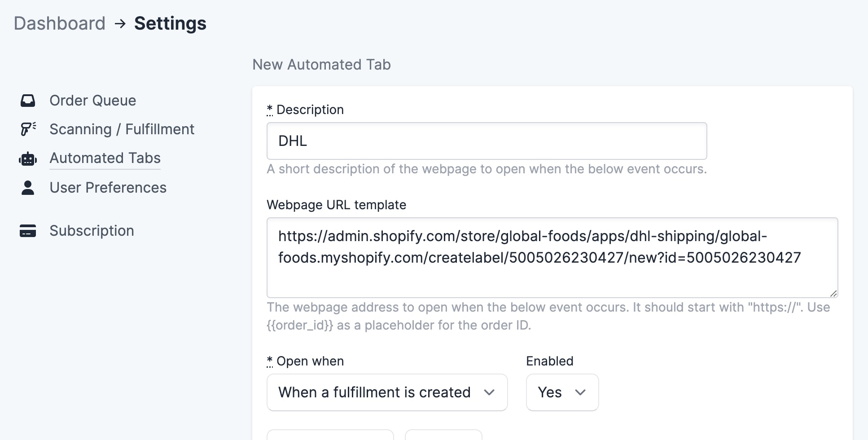Viewport: 868px width, 440px height.
Task: Click the "Description" field label
Action: coord(310,110)
